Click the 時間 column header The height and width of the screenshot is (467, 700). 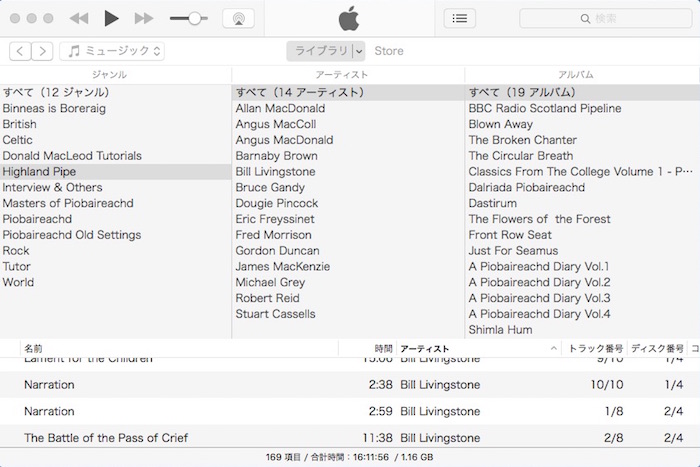tap(383, 348)
